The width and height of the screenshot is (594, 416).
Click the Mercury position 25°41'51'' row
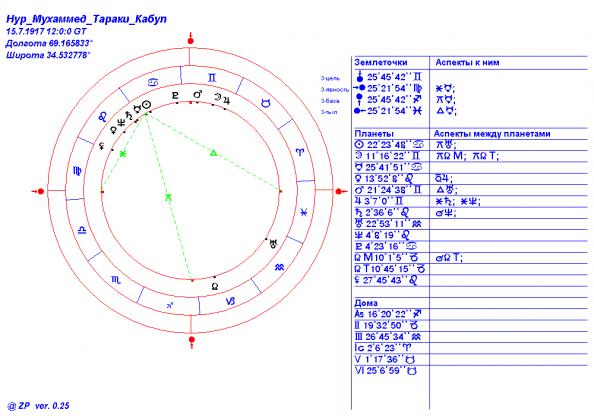click(x=389, y=167)
